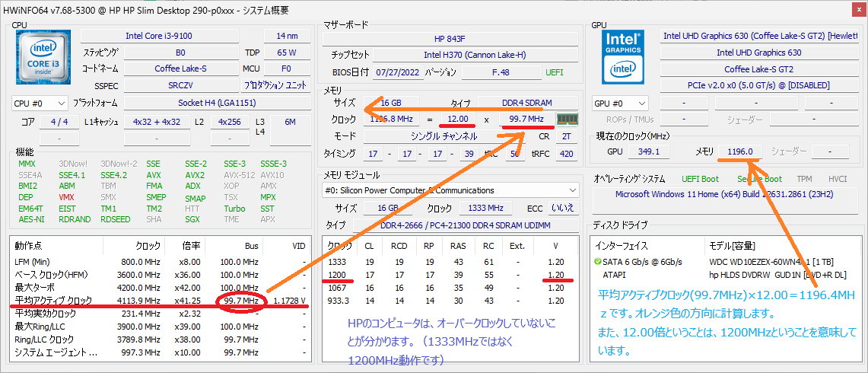This screenshot has height=373, width=868.
Task: Click the Intel Core i3-9100 name field
Action: [x=160, y=36]
